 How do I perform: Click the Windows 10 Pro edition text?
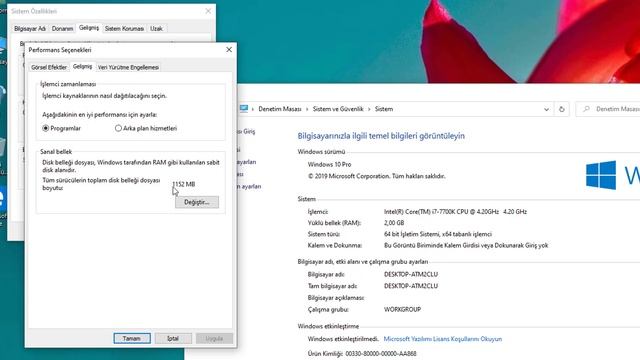tap(329, 164)
